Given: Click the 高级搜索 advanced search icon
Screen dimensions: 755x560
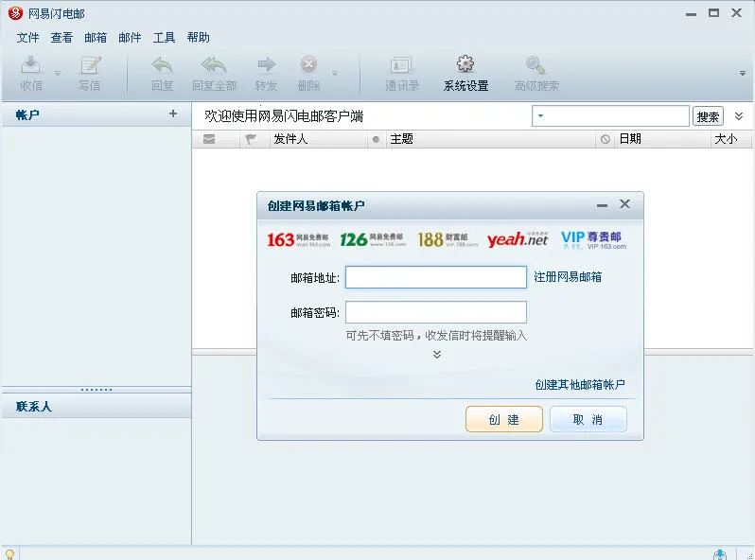Looking at the screenshot, I should click(x=536, y=66).
